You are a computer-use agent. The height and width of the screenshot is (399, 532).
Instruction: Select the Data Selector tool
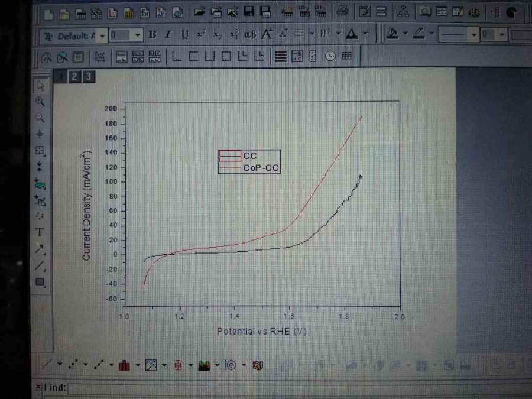coord(40,167)
